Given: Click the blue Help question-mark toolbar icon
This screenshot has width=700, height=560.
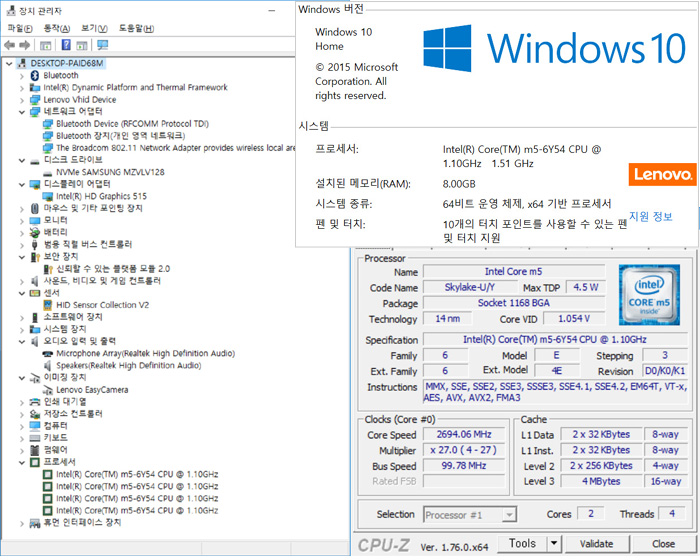Looking at the screenshot, I should click(66, 45).
